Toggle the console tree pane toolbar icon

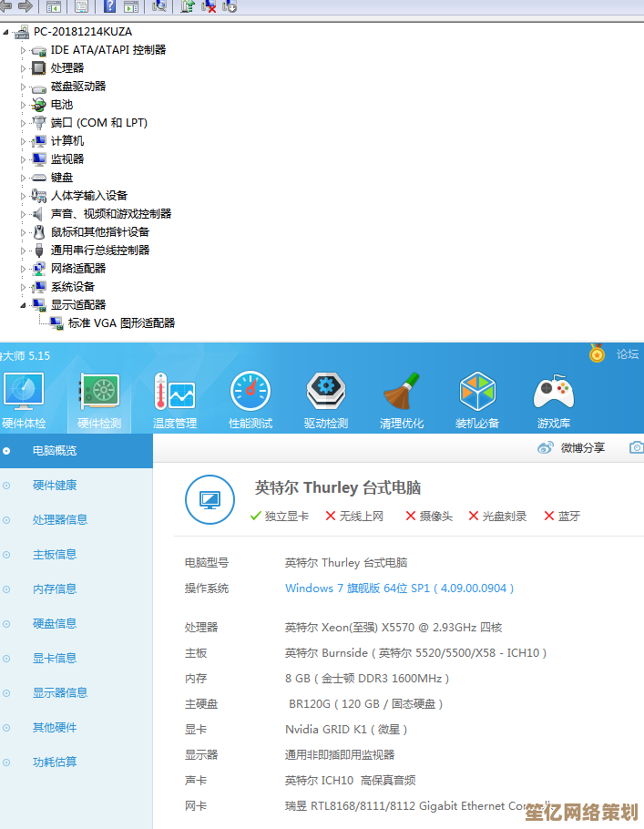(x=54, y=6)
